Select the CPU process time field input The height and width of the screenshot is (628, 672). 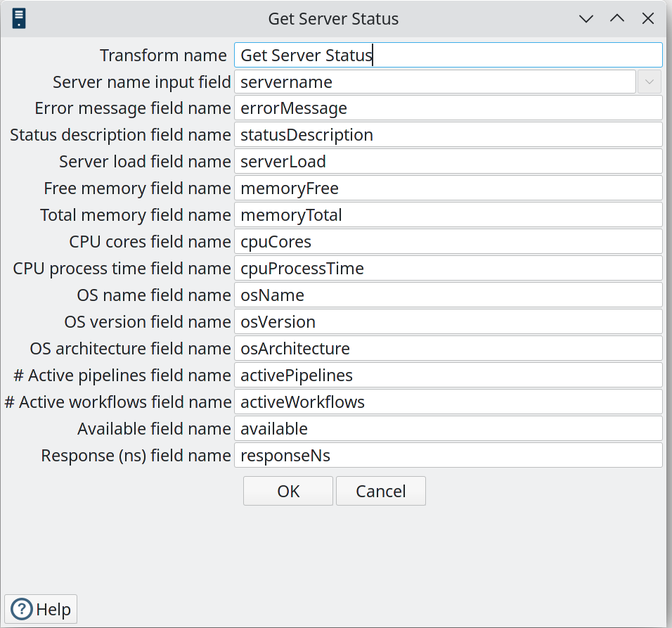coord(448,269)
